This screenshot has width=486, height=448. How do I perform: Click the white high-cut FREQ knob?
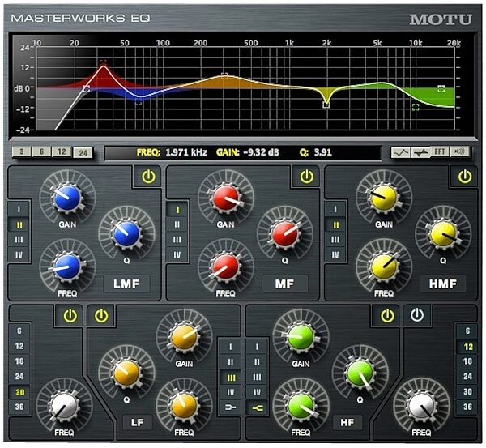tap(421, 407)
